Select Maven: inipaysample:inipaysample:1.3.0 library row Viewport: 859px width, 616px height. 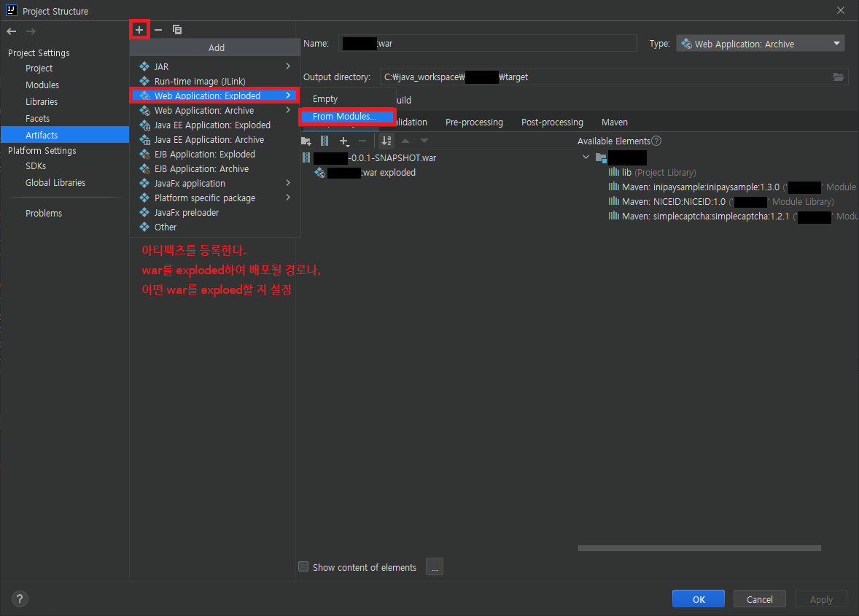[733, 187]
